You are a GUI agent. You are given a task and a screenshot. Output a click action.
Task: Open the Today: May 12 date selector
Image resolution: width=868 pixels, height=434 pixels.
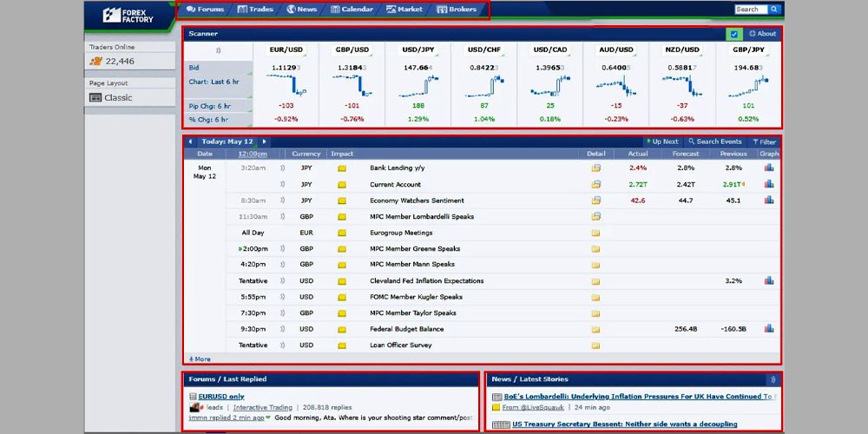point(227,141)
